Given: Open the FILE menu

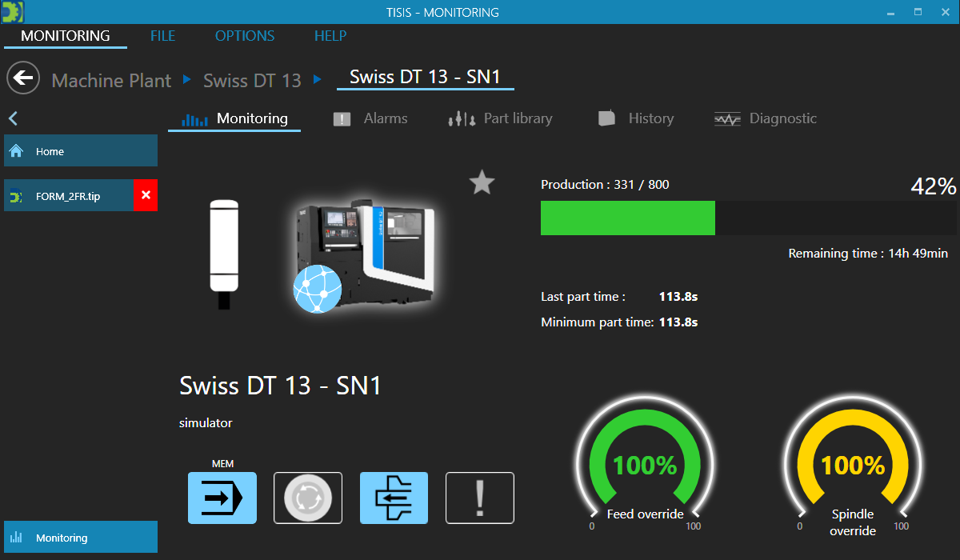Looking at the screenshot, I should pos(162,36).
